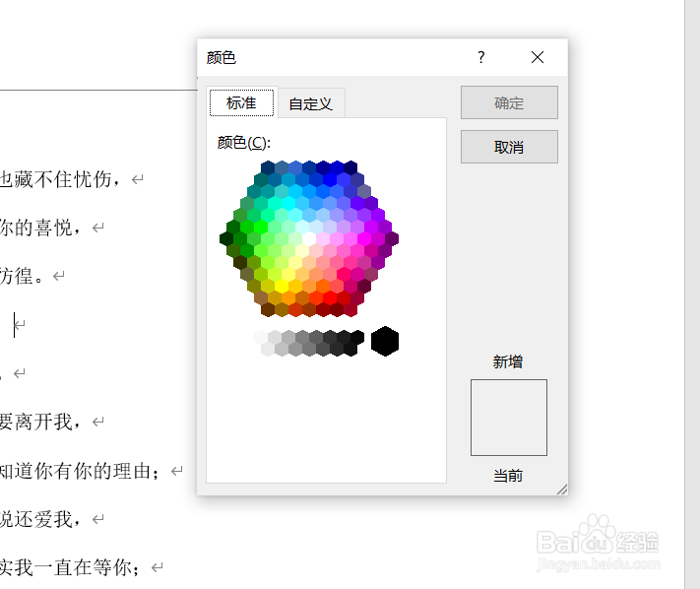Choose the dark green leftmost hexagon
The height and width of the screenshot is (589, 700).
(226, 239)
